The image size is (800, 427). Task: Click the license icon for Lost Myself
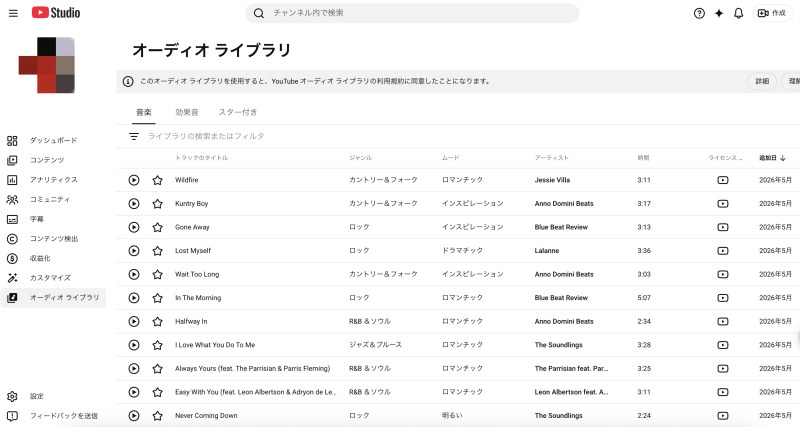(723, 250)
